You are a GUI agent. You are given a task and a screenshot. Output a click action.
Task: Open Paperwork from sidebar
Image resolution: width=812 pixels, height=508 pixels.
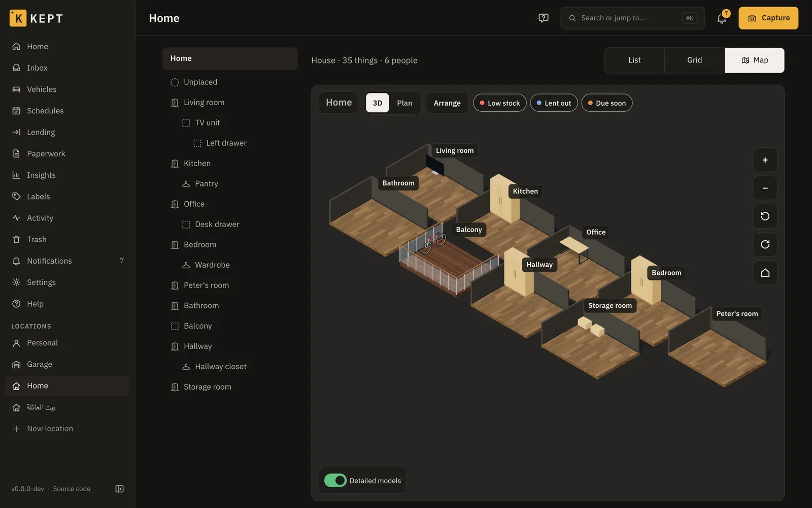(x=67, y=153)
